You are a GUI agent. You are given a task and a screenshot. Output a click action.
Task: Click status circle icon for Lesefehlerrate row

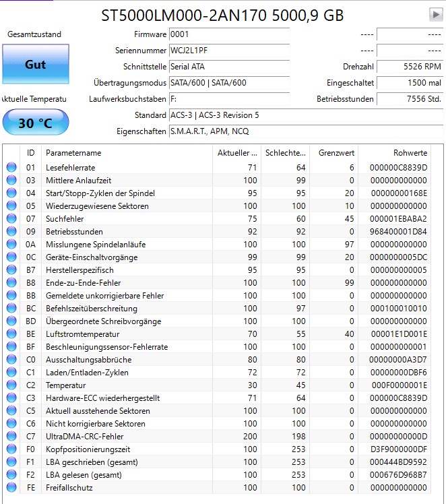(x=11, y=167)
